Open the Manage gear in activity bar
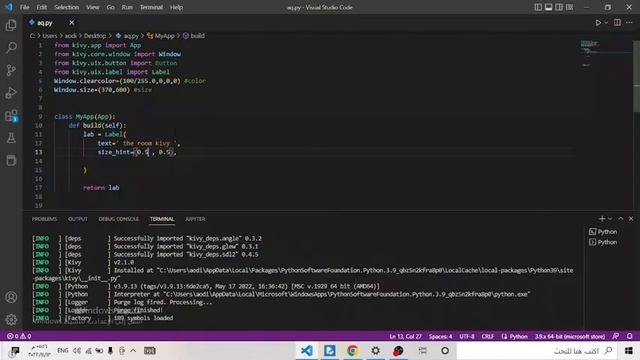The image size is (640, 360). [x=11, y=319]
